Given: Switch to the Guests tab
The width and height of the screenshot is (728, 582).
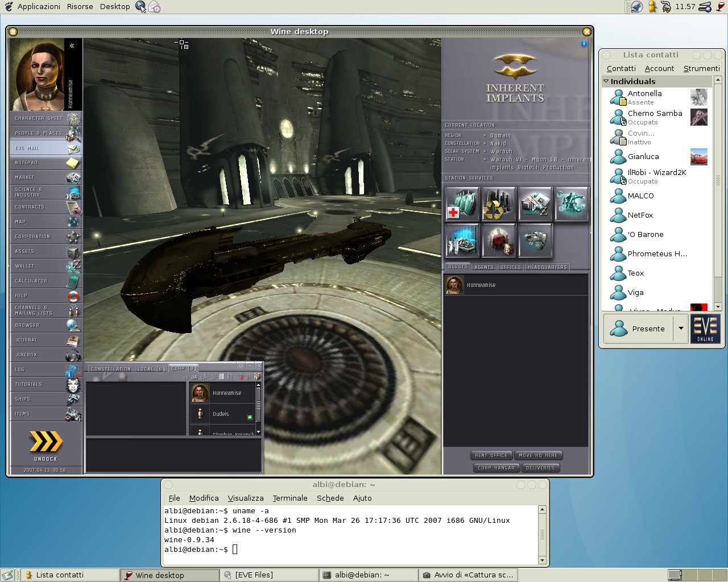Looking at the screenshot, I should (457, 267).
